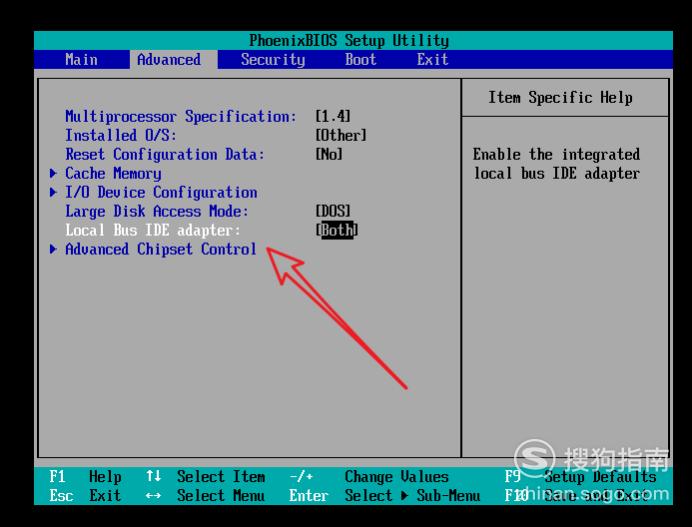Click F1 Help key hint
Screen dimensions: 692x527
pyautogui.click(x=85, y=477)
